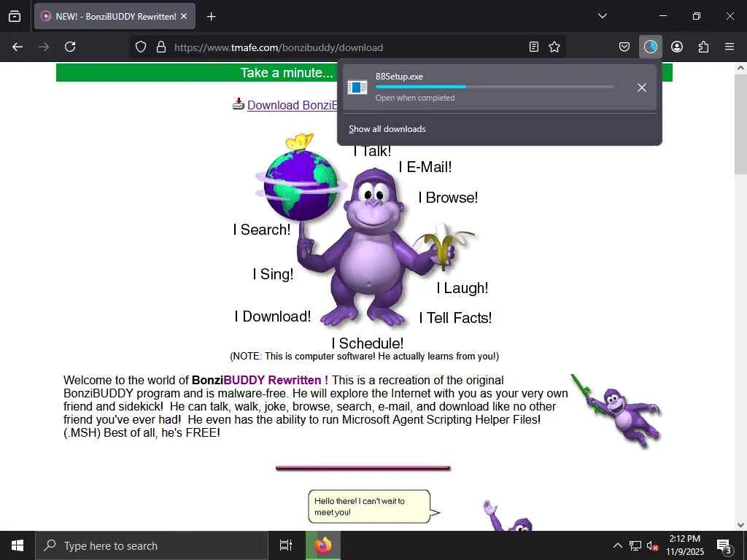
Task: Click the "I Sing!" text
Action: (273, 274)
